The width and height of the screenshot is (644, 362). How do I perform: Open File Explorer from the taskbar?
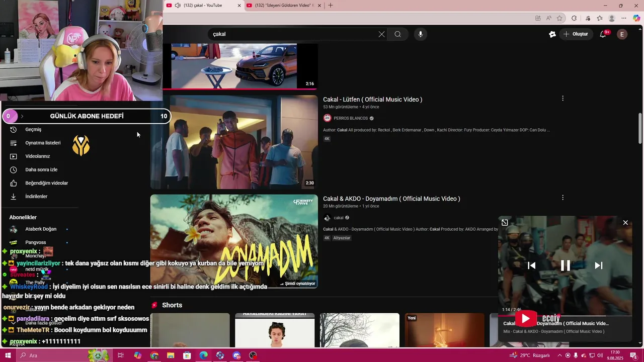tap(171, 355)
